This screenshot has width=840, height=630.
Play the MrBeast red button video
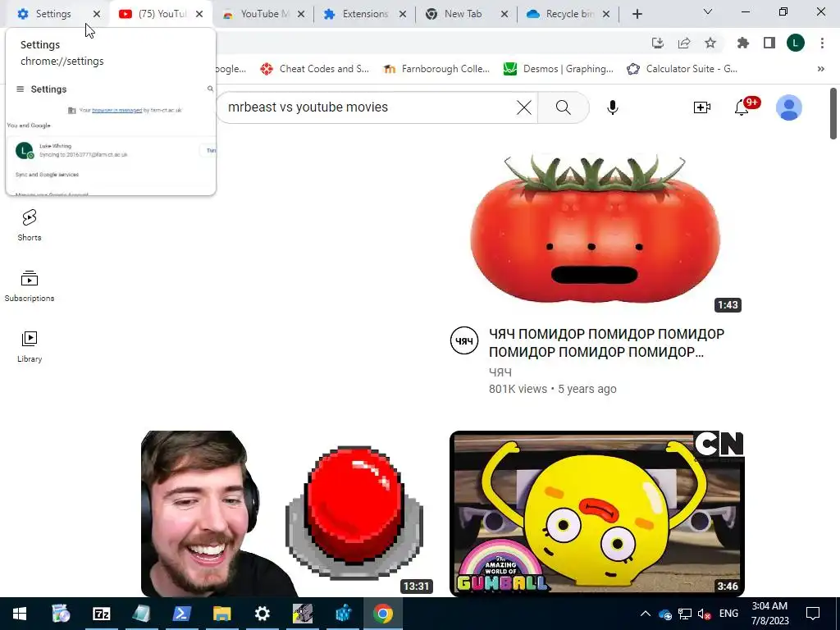(x=288, y=514)
